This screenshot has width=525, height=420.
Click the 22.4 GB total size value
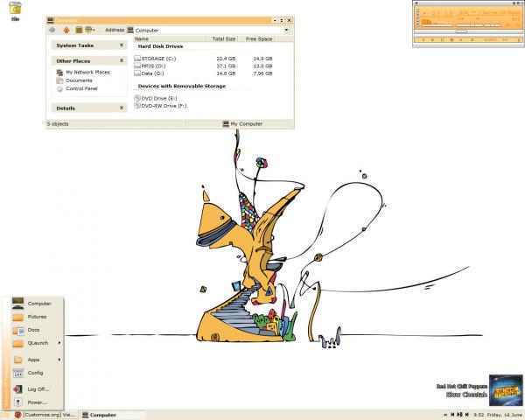(226, 59)
